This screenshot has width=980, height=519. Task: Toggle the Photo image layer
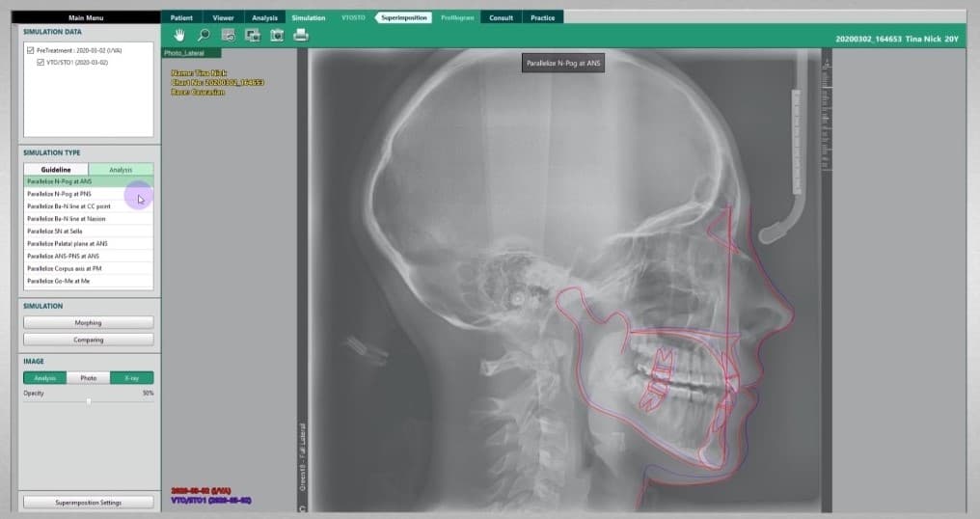88,378
